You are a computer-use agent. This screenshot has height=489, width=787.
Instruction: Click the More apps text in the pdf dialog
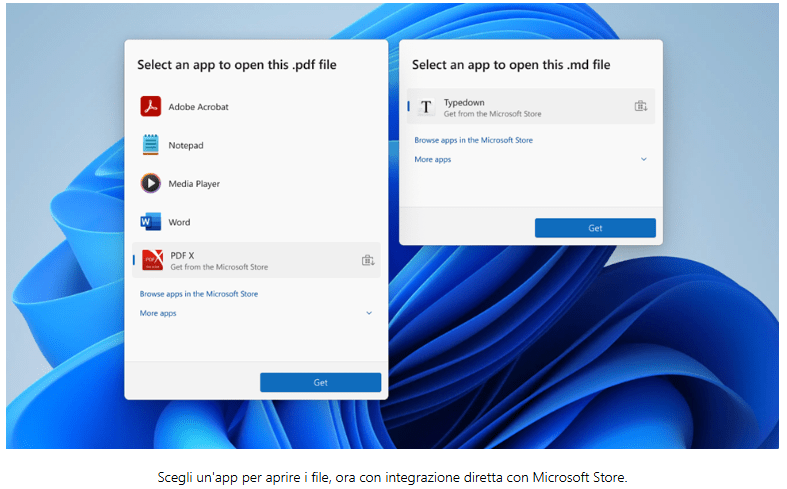click(158, 313)
